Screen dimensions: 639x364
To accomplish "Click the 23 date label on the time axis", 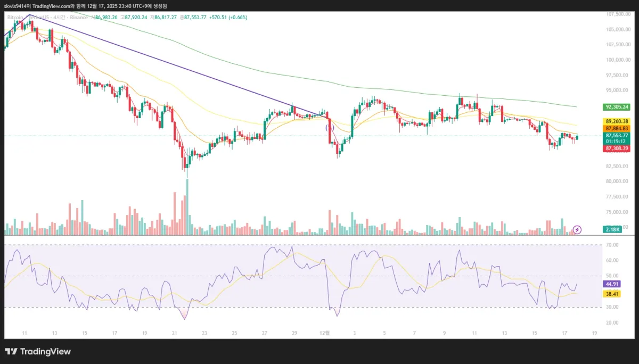I will point(204,333).
